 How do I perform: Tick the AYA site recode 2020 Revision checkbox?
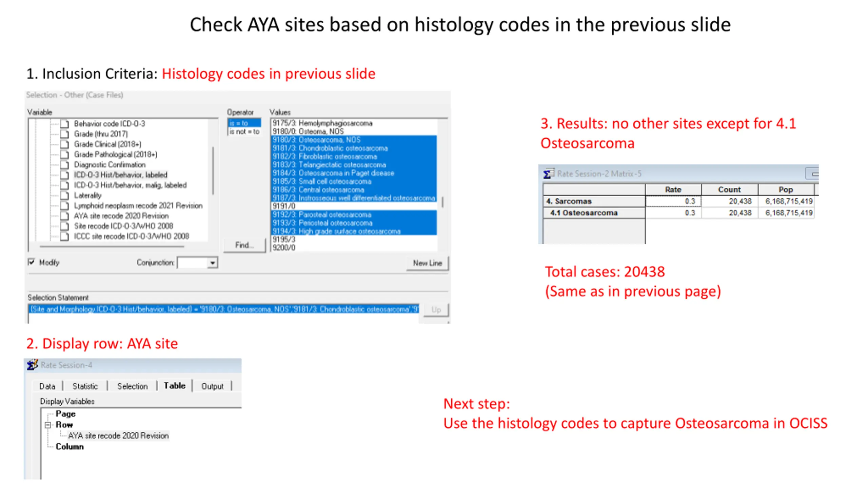[65, 216]
